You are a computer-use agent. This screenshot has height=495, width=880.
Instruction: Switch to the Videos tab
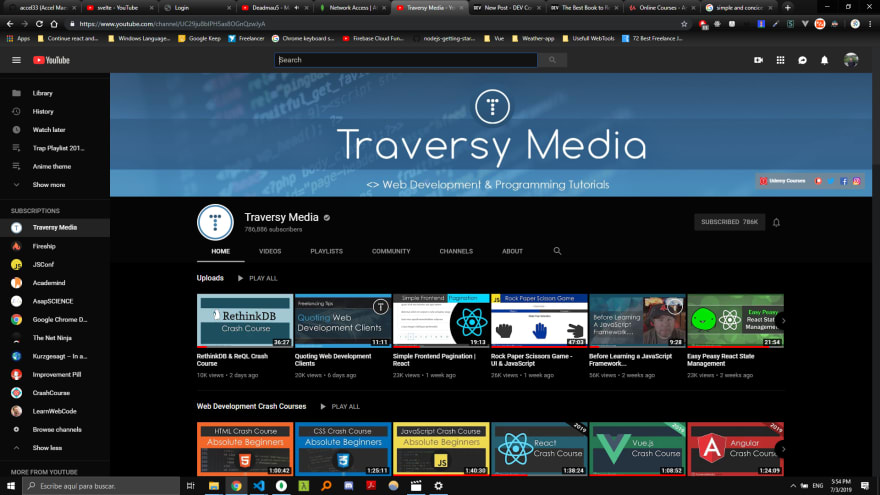(270, 251)
